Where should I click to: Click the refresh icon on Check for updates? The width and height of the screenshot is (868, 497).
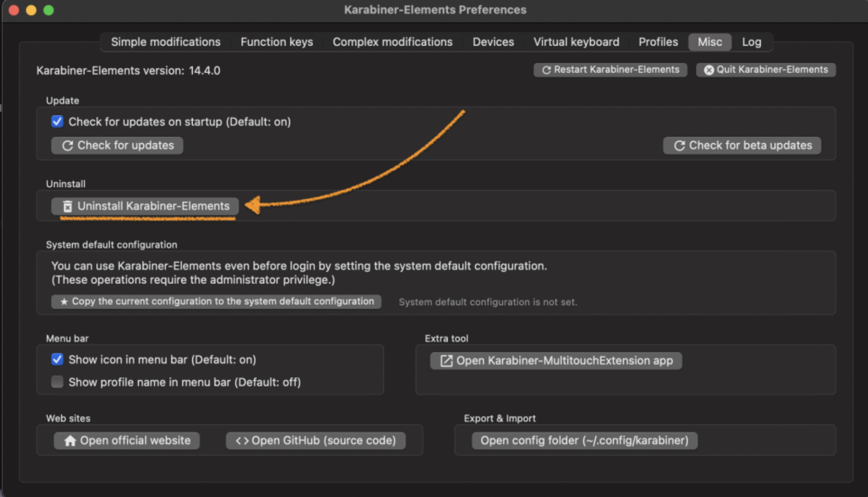coord(67,145)
